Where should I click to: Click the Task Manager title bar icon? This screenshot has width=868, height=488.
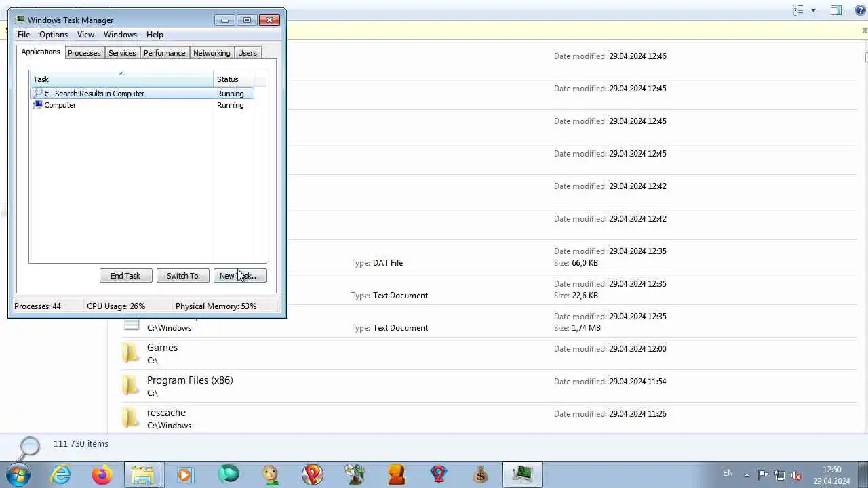pyautogui.click(x=20, y=20)
